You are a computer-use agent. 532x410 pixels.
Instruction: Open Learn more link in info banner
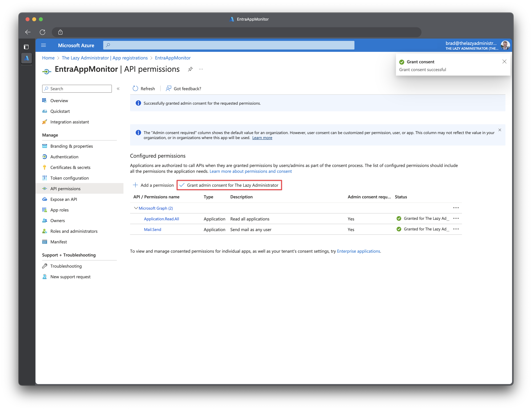click(262, 138)
